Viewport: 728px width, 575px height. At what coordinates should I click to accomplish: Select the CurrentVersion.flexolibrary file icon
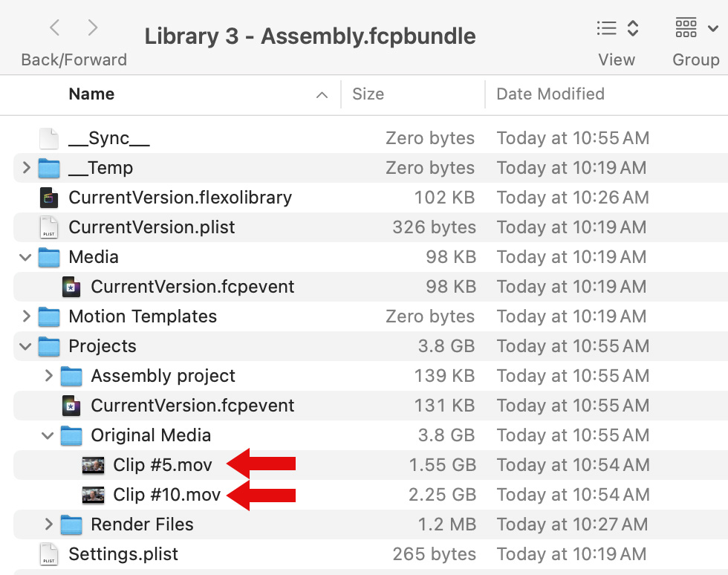click(x=49, y=198)
